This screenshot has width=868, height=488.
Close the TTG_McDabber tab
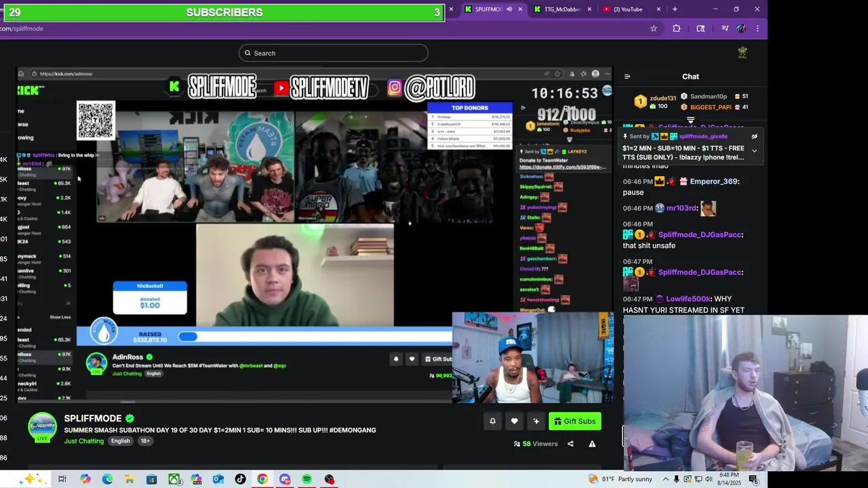pyautogui.click(x=589, y=9)
